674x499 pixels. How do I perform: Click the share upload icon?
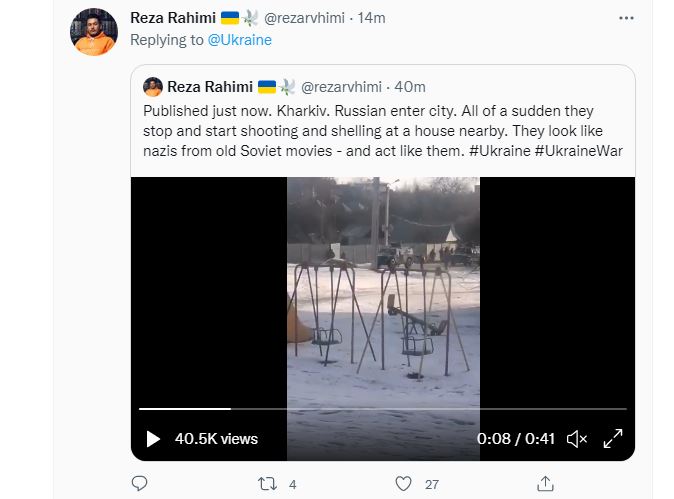[x=545, y=483]
